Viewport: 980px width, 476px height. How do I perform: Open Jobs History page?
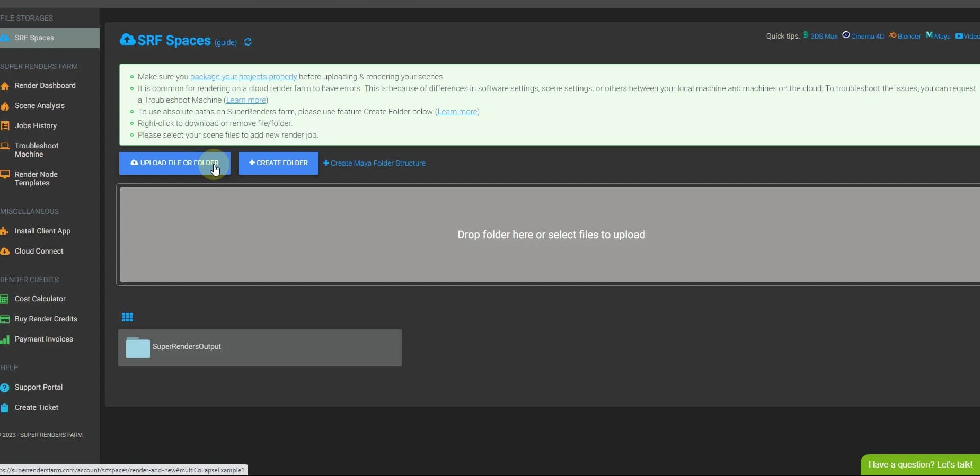click(36, 125)
